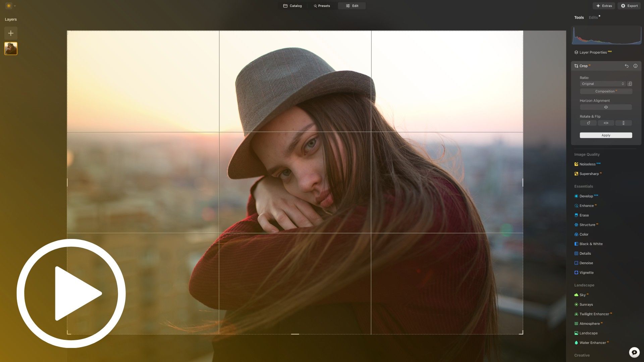
Task: Open the Ratio Original dropdown
Action: pos(603,84)
